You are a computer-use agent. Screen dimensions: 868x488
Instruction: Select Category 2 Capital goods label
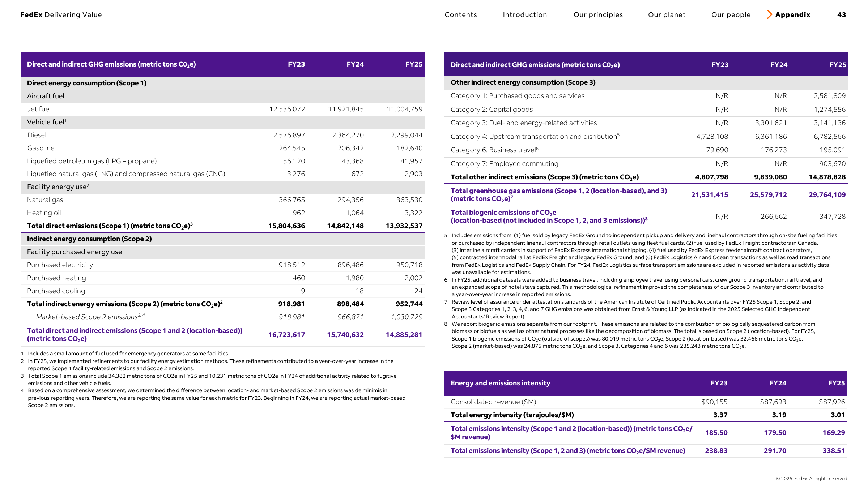[x=492, y=110]
